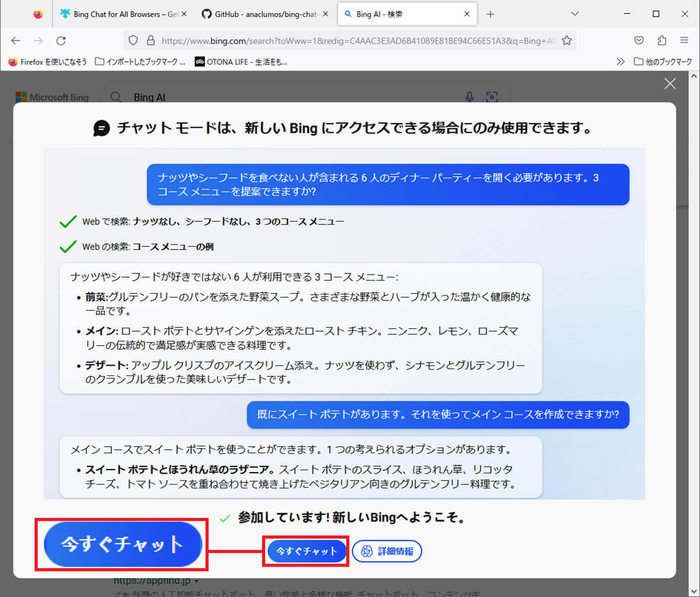Open the Firefox hamburger menu
Viewport: 700px width, 597px height.
(684, 41)
